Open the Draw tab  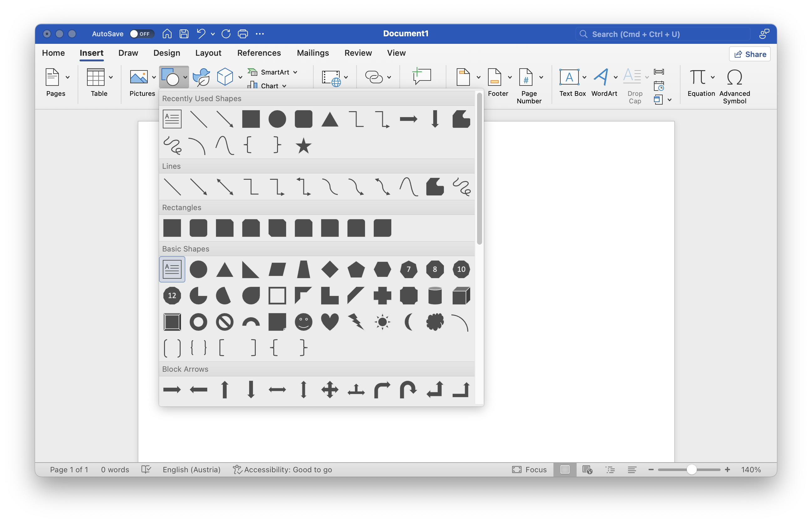click(128, 53)
